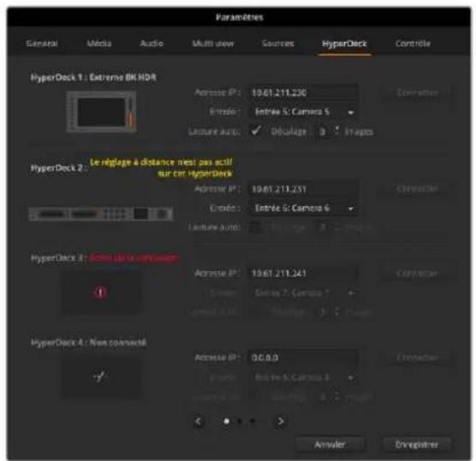Adjust Décalage stepper for HyperDeck 2
This screenshot has height=461, width=476.
(x=336, y=228)
